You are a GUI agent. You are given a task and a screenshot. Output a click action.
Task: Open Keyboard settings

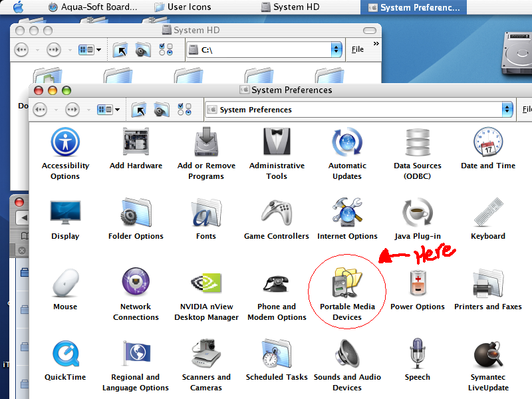tap(488, 219)
